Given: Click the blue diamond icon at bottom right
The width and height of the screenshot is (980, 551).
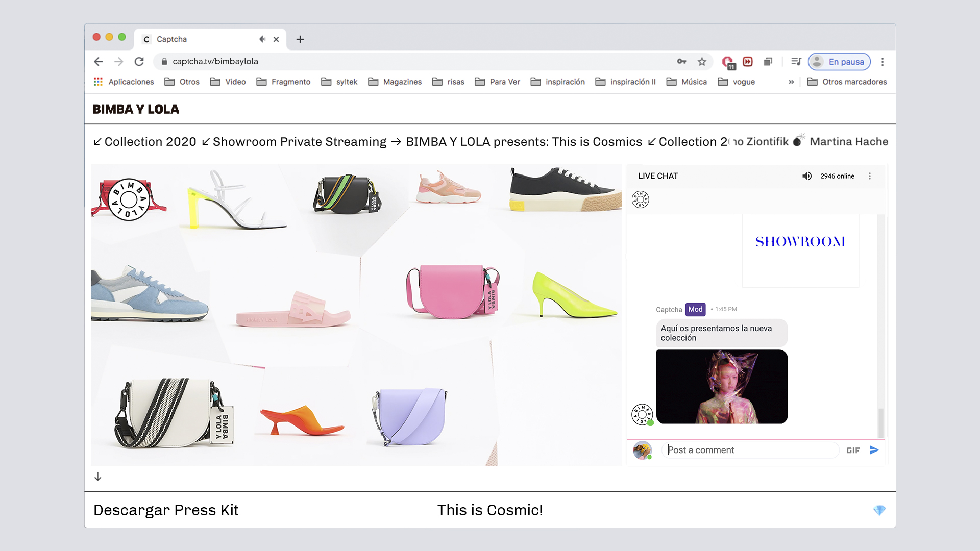Looking at the screenshot, I should pos(879,510).
